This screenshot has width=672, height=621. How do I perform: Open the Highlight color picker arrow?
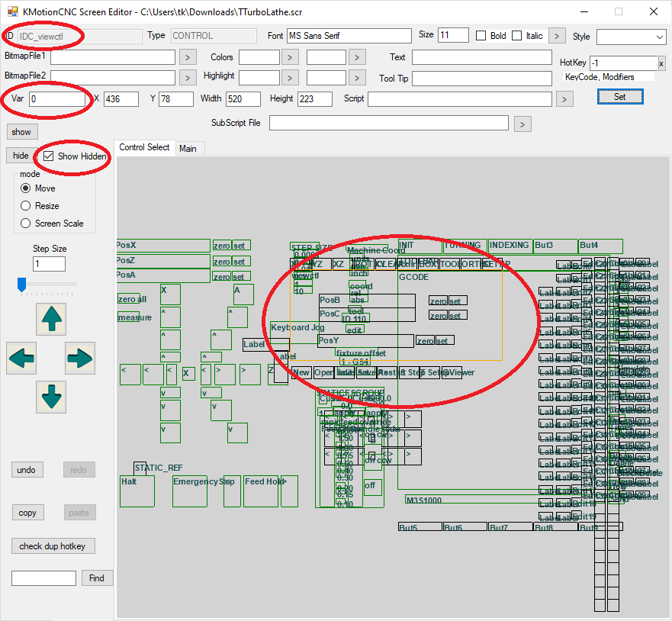(290, 77)
